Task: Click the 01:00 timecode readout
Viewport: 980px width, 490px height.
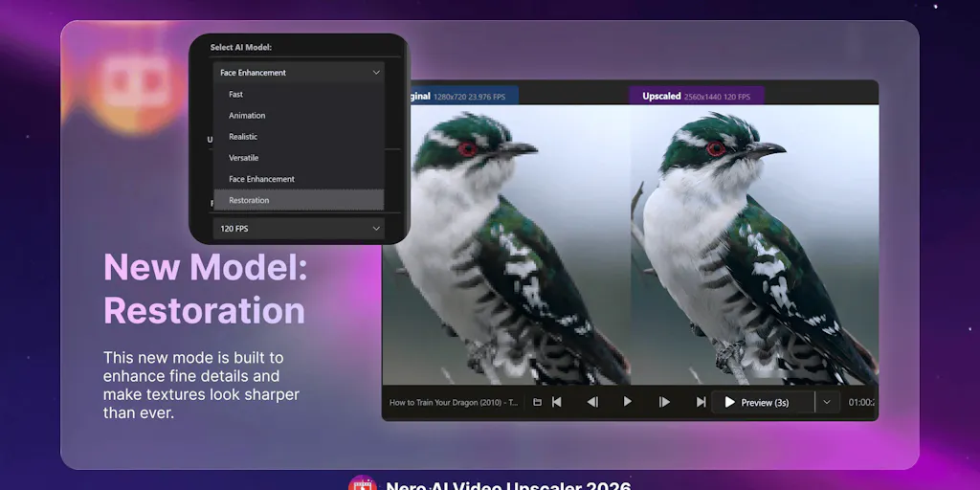Action: pos(862,403)
